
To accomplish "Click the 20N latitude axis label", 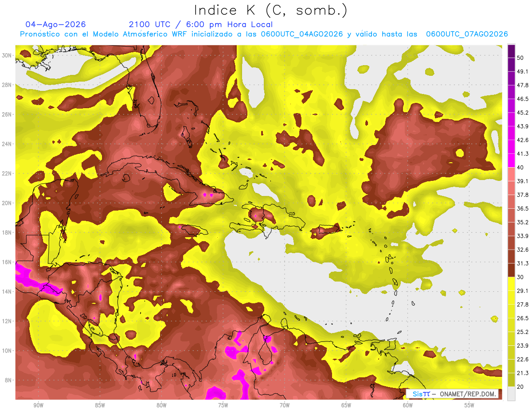I will 8,203.
